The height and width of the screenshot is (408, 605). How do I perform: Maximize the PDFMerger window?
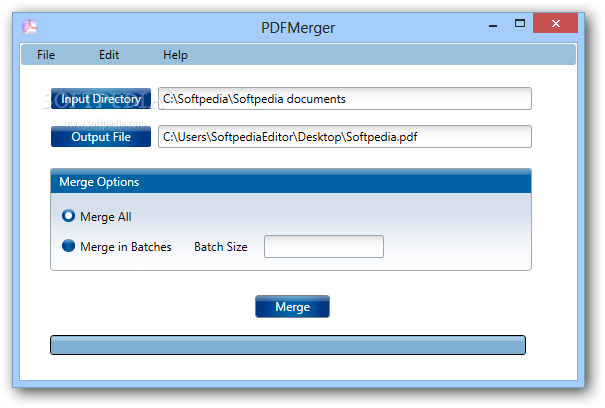click(520, 24)
